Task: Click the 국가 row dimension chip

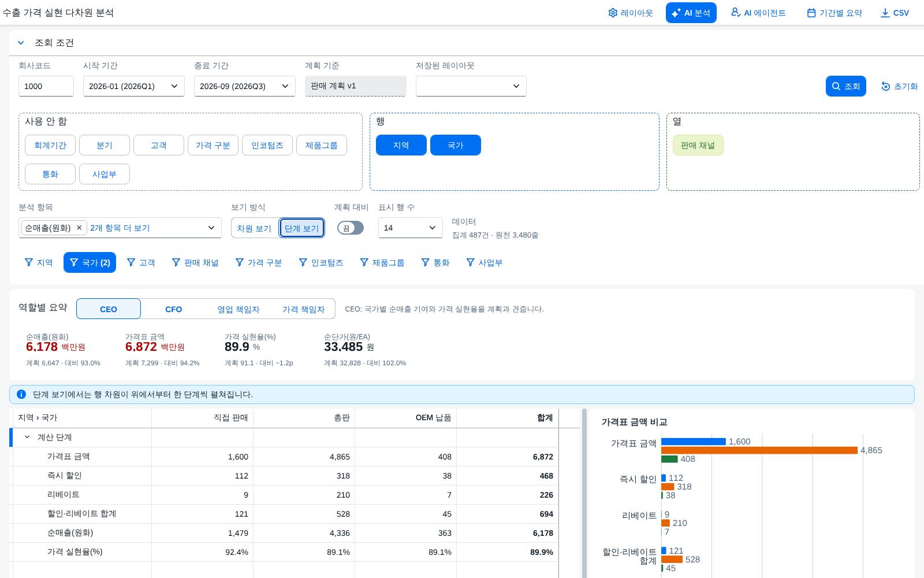Action: click(x=456, y=145)
